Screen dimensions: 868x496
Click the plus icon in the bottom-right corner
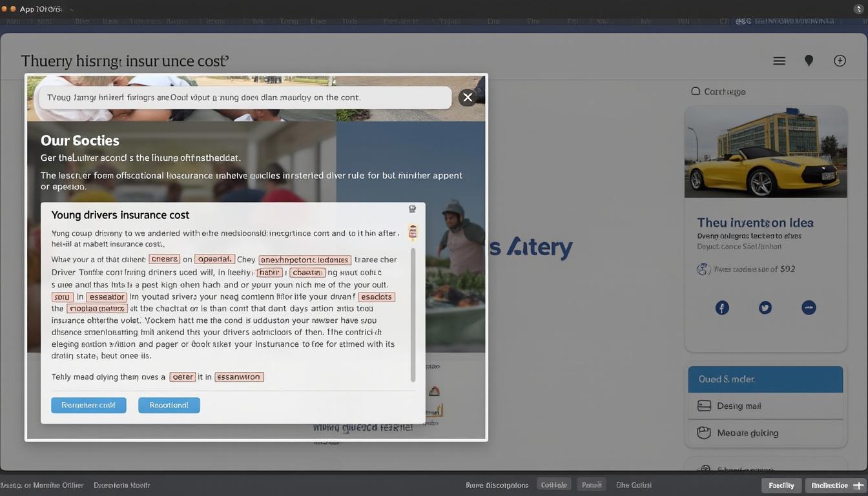(x=858, y=485)
